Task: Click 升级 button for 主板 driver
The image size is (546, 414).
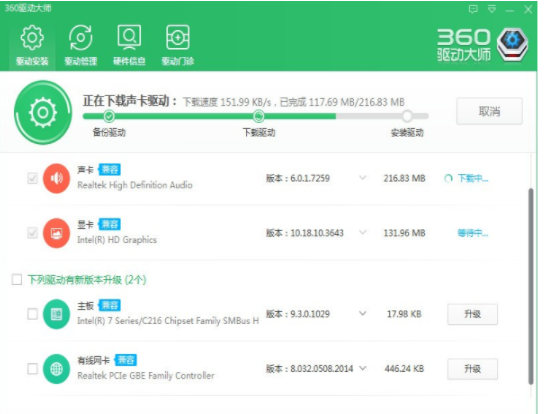Action: [473, 314]
